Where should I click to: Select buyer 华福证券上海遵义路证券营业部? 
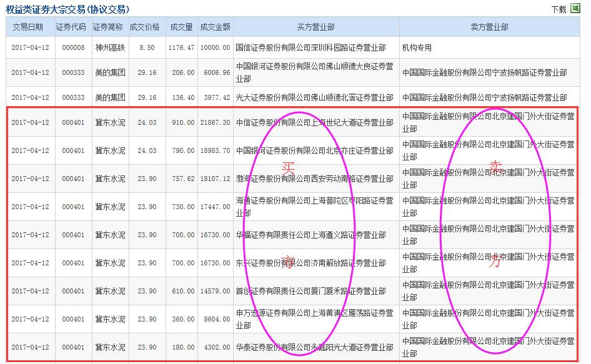point(311,235)
